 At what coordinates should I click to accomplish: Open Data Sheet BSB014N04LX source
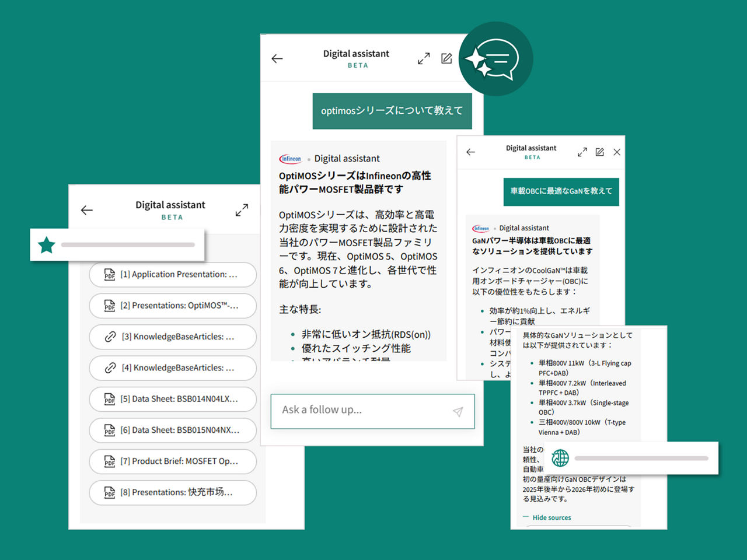pyautogui.click(x=173, y=399)
